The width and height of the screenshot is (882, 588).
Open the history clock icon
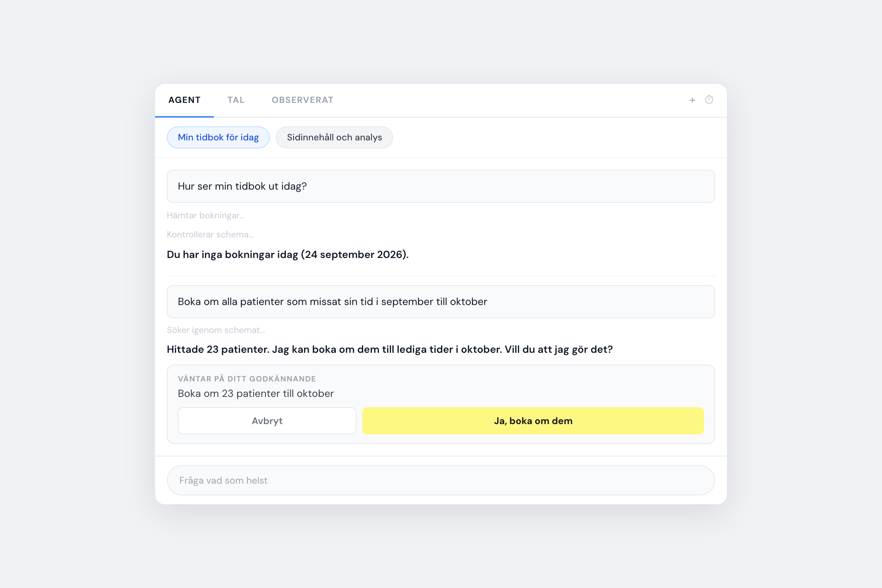[x=709, y=100]
